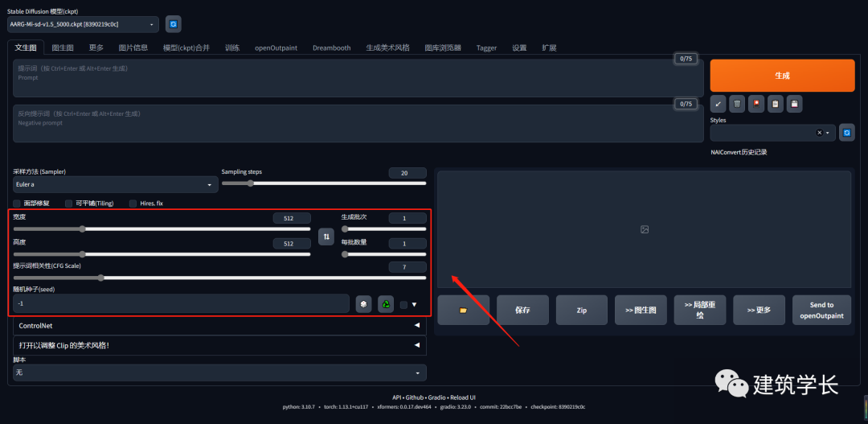The image size is (868, 424).
Task: Open the Dreambooth tab
Action: pos(332,47)
